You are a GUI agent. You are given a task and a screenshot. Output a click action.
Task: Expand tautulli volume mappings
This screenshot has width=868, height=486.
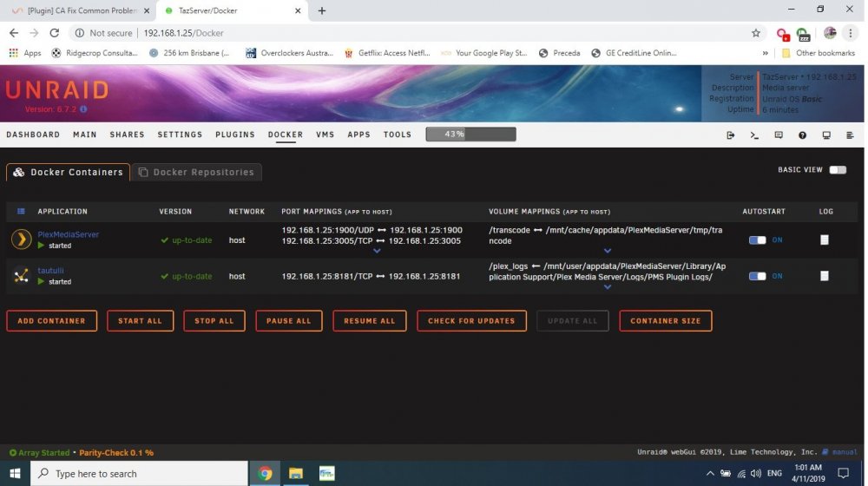coord(609,287)
